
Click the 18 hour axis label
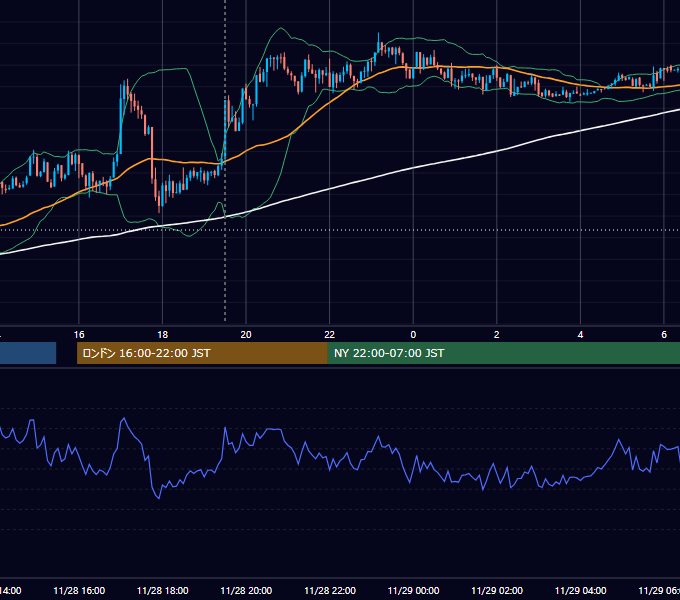162,335
